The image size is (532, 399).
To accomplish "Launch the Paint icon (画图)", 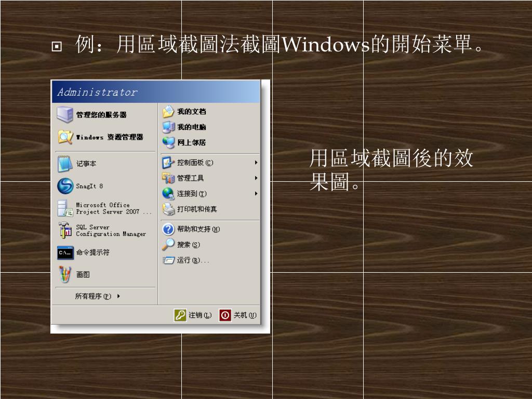I will point(65,274).
